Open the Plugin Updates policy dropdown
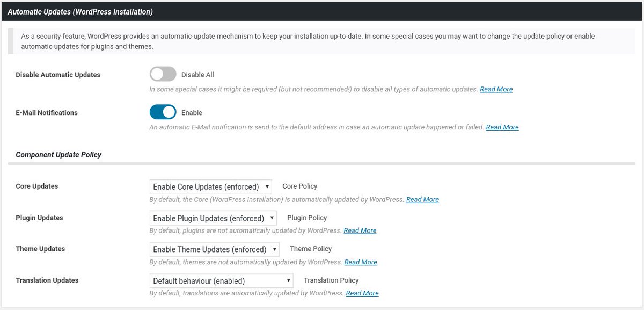The image size is (644, 310). (x=213, y=218)
